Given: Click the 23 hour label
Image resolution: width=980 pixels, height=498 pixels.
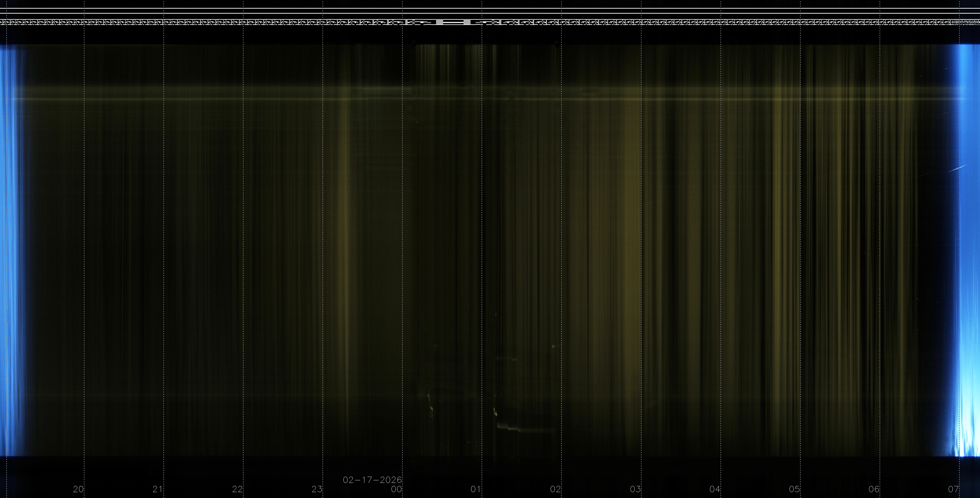Looking at the screenshot, I should coord(317,489).
